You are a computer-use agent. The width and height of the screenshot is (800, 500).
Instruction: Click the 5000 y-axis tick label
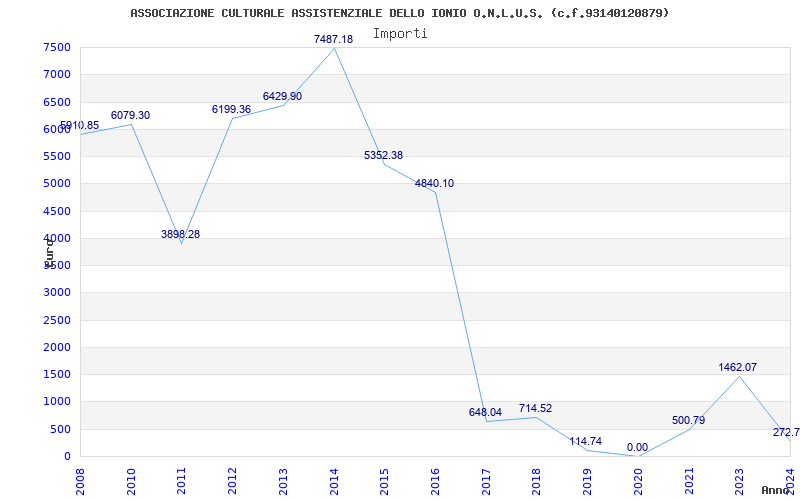(x=57, y=184)
